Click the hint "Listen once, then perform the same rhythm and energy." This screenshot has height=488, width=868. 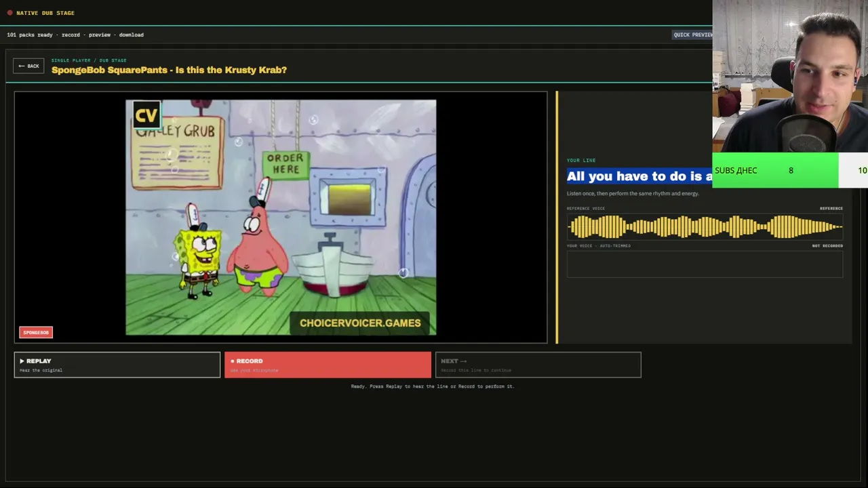pyautogui.click(x=633, y=193)
